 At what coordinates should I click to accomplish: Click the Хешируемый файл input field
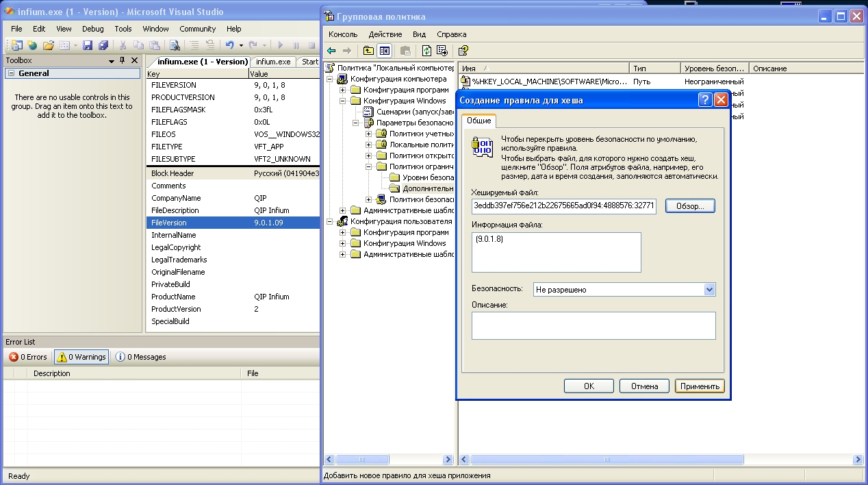click(x=564, y=206)
